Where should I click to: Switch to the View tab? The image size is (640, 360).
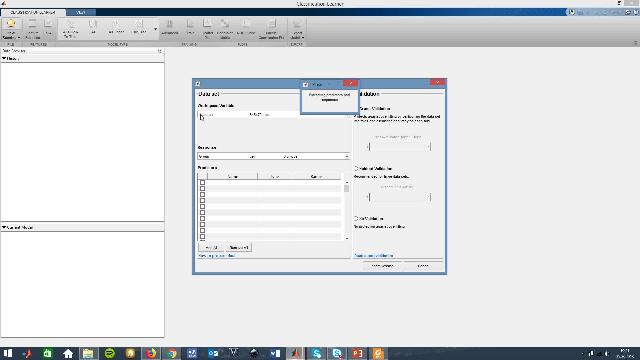click(81, 12)
